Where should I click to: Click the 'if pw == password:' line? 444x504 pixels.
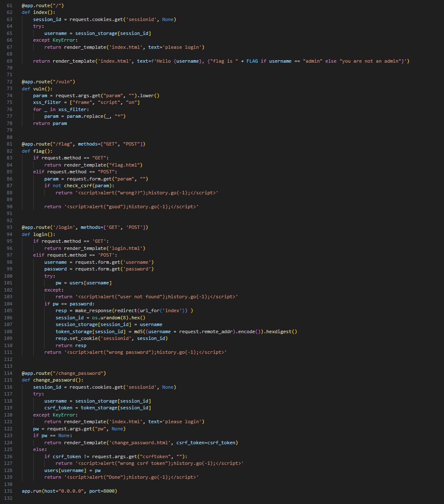[69, 304]
